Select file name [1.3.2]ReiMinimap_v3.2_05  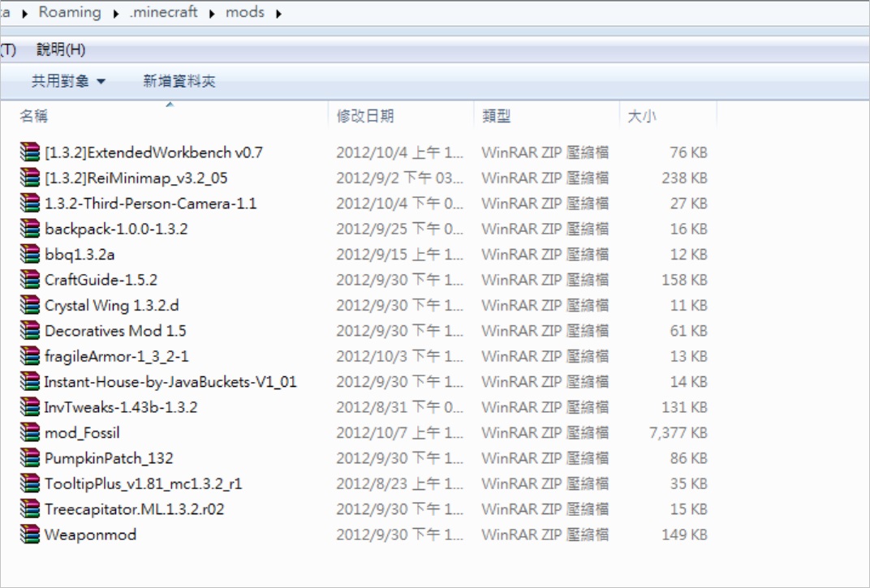(136, 178)
